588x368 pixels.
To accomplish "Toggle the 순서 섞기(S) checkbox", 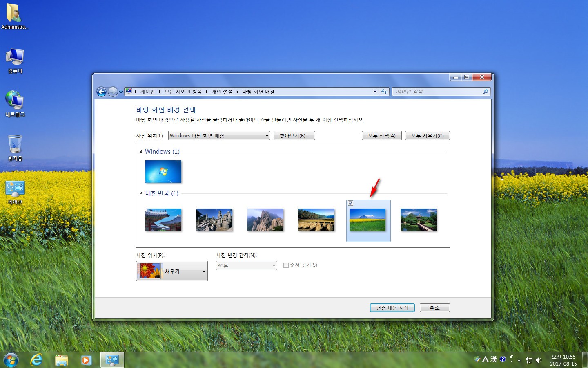I will pos(286,265).
